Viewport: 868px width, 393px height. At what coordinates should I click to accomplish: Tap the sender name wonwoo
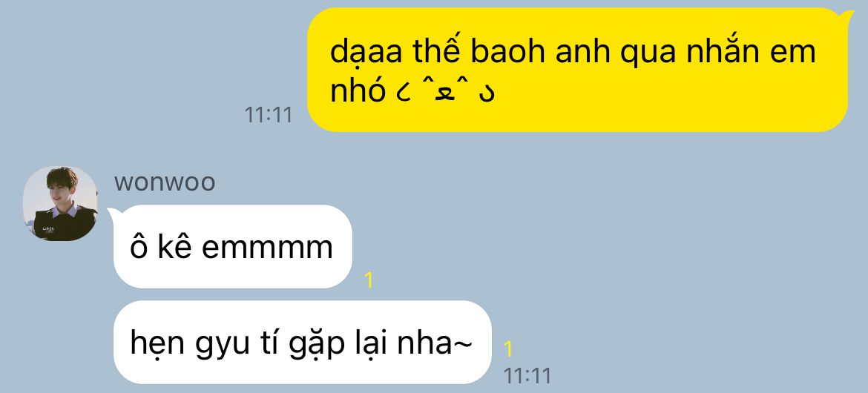(165, 182)
